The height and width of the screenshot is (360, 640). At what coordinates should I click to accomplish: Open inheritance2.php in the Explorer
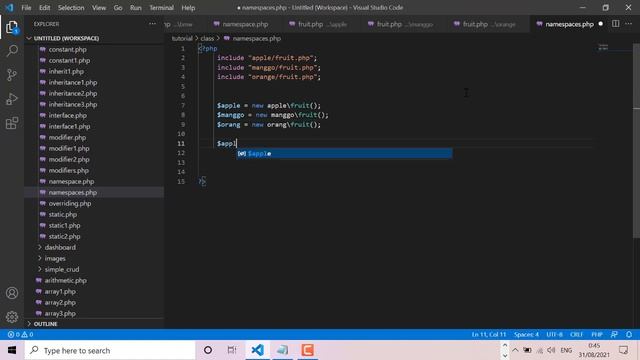pyautogui.click(x=73, y=93)
